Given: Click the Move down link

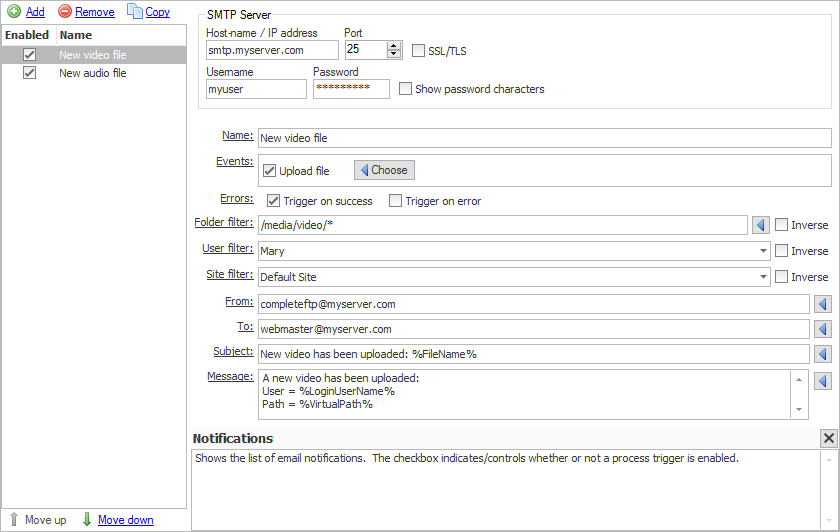Looking at the screenshot, I should [x=125, y=520].
